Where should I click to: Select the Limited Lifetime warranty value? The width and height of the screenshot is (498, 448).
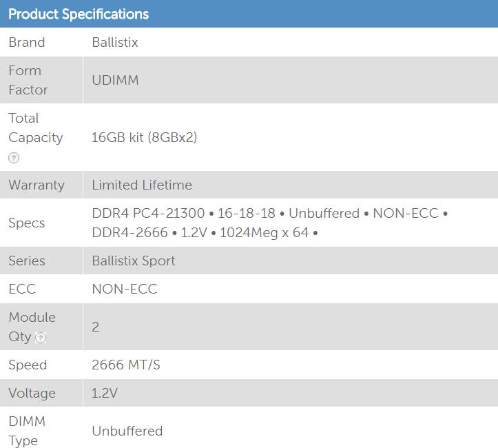(142, 185)
